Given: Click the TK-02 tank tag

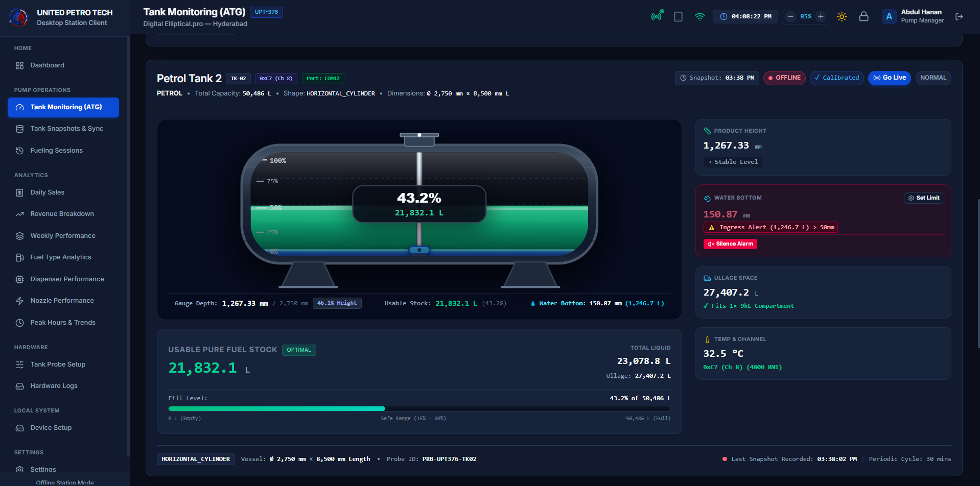Looking at the screenshot, I should 238,79.
